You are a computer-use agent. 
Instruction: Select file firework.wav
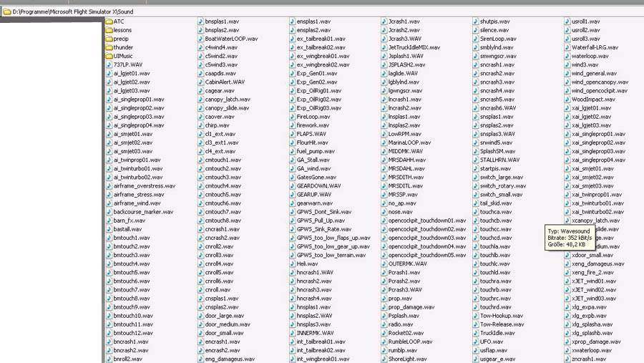pyautogui.click(x=313, y=125)
